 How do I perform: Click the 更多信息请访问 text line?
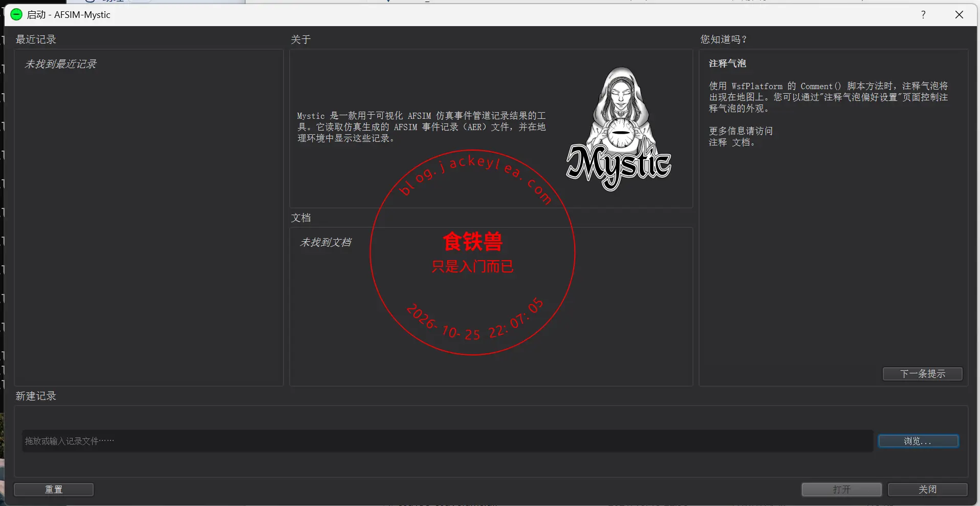click(741, 131)
